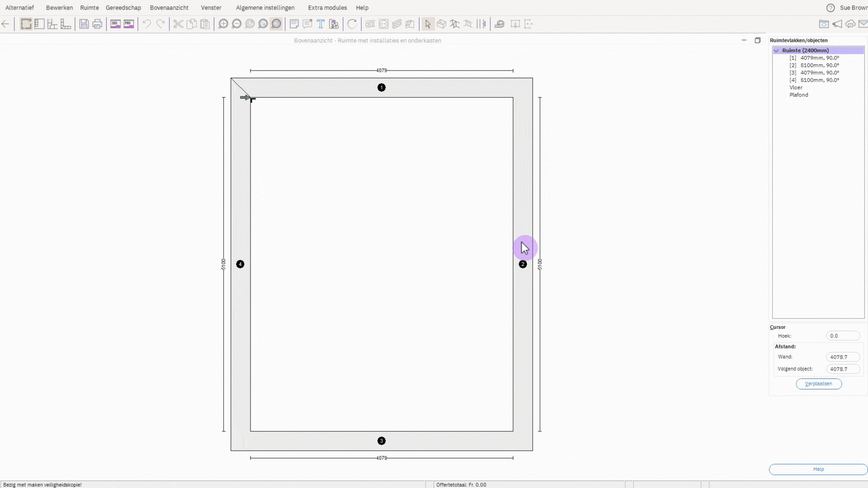868x488 pixels.
Task: Click the tape measure tool icon
Action: pyautogui.click(x=500, y=24)
